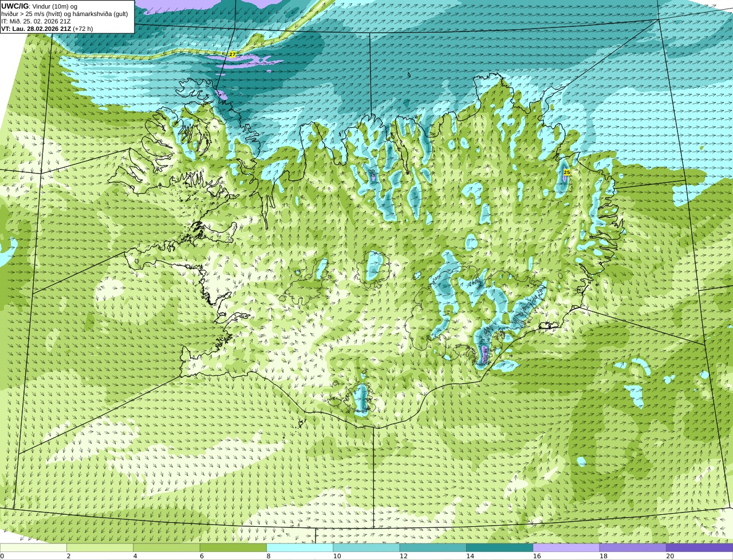733x560 pixels.
Task: Select the palest 0–2 m/s color swatch
Action: coord(33,547)
